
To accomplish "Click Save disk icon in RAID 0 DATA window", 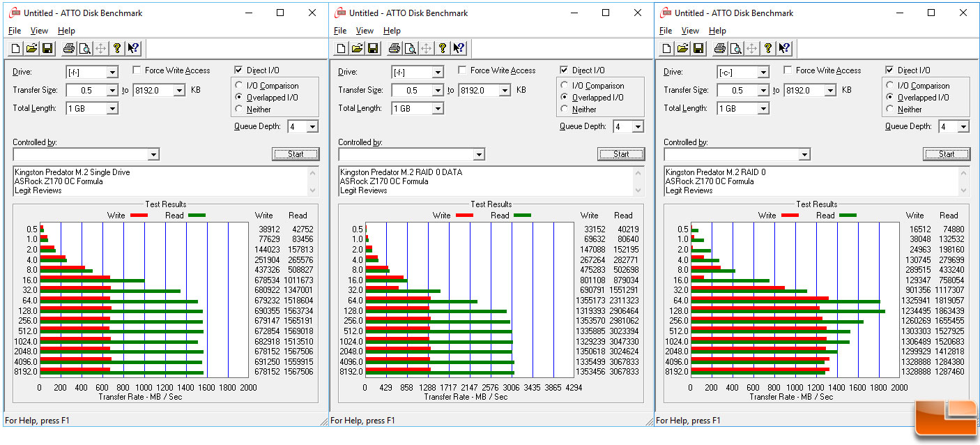I will coord(373,48).
